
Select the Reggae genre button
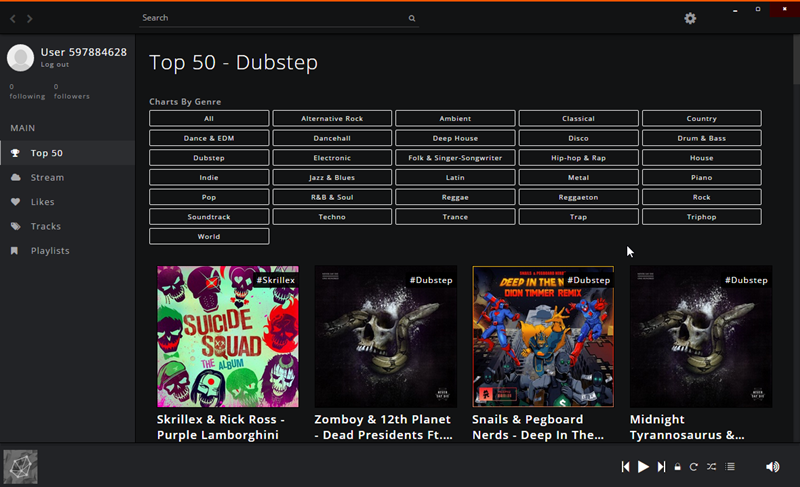[455, 197]
